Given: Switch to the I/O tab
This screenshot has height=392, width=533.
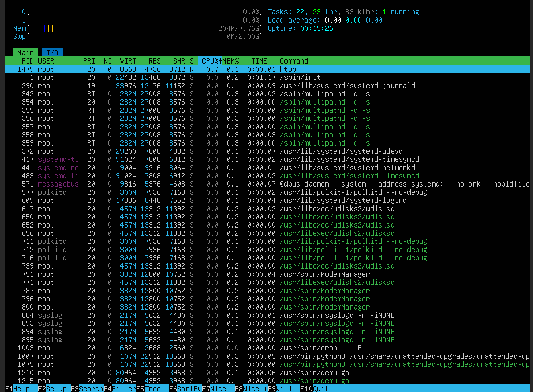Looking at the screenshot, I should (x=52, y=53).
